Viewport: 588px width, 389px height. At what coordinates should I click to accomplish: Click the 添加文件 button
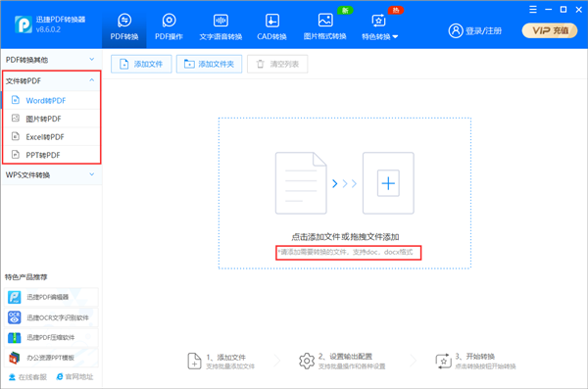[x=141, y=64]
